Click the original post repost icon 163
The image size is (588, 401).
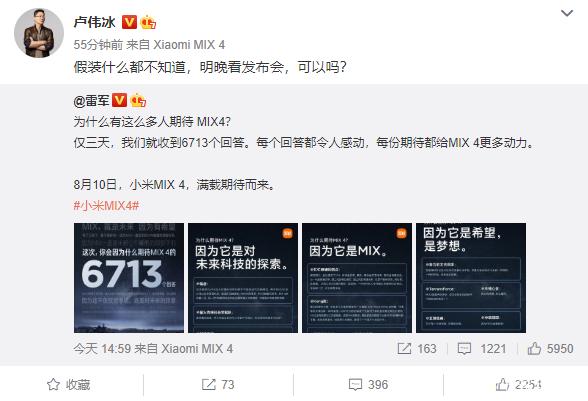point(417,348)
